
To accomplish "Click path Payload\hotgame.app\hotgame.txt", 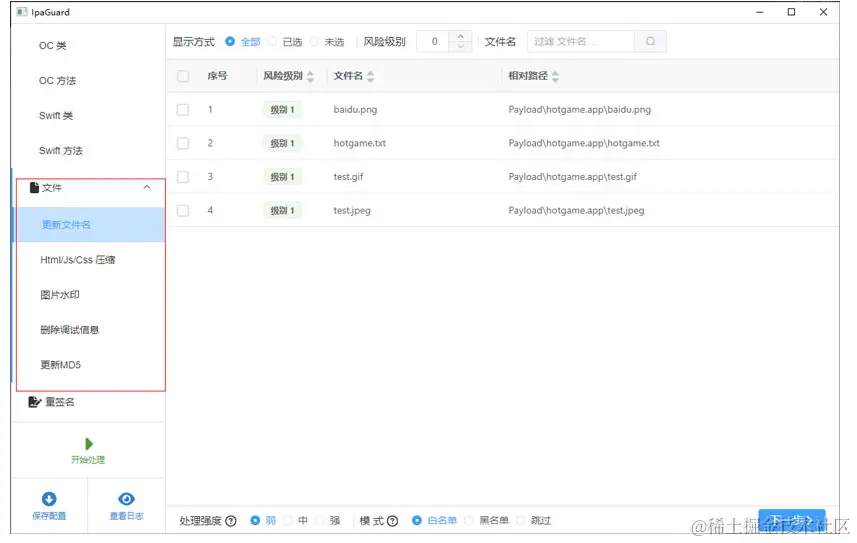I will pyautogui.click(x=584, y=143).
